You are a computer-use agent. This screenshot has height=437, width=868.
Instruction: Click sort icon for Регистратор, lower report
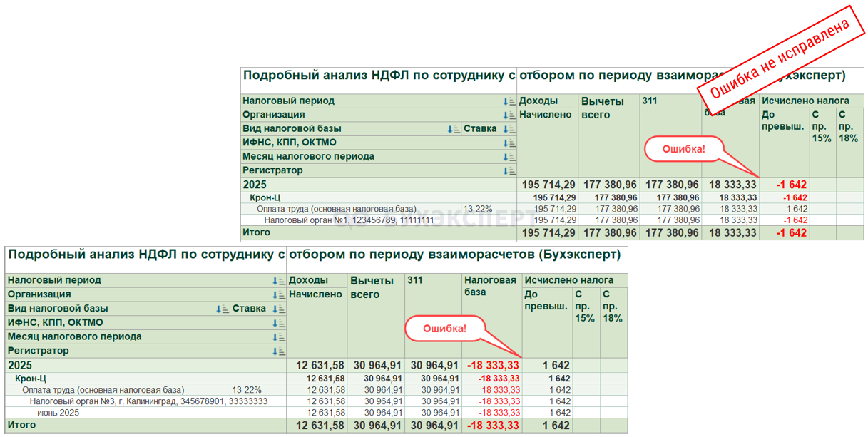[x=279, y=351]
